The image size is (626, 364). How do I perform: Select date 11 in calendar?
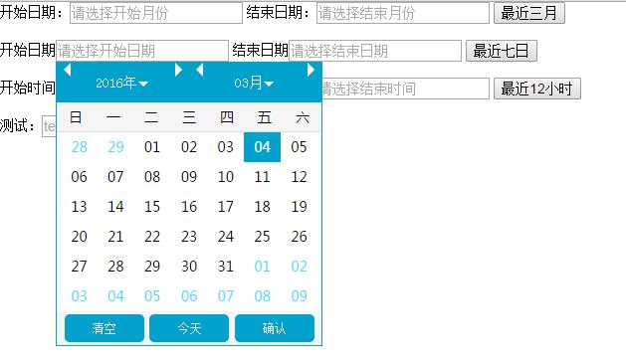[263, 177]
